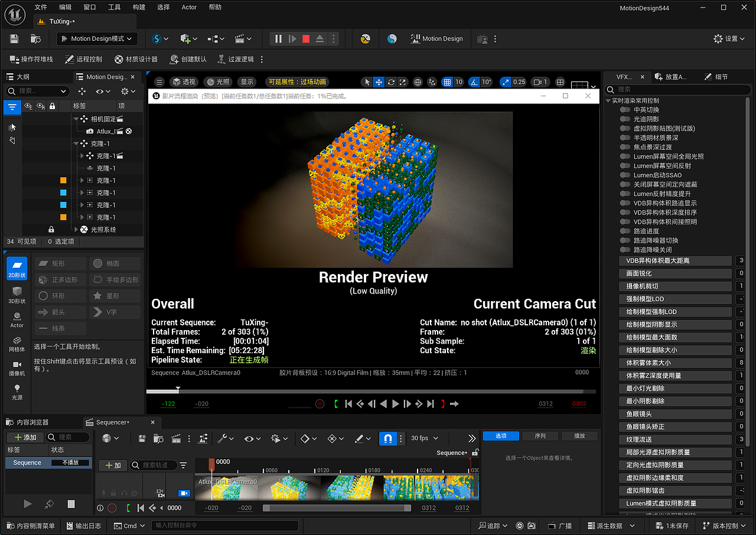Expand the 光照系统 tree item
756x535 pixels.
pyautogui.click(x=76, y=230)
